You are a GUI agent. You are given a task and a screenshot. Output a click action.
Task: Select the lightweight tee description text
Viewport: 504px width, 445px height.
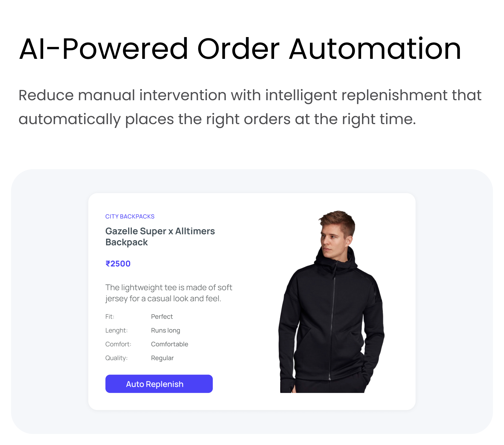click(x=169, y=293)
